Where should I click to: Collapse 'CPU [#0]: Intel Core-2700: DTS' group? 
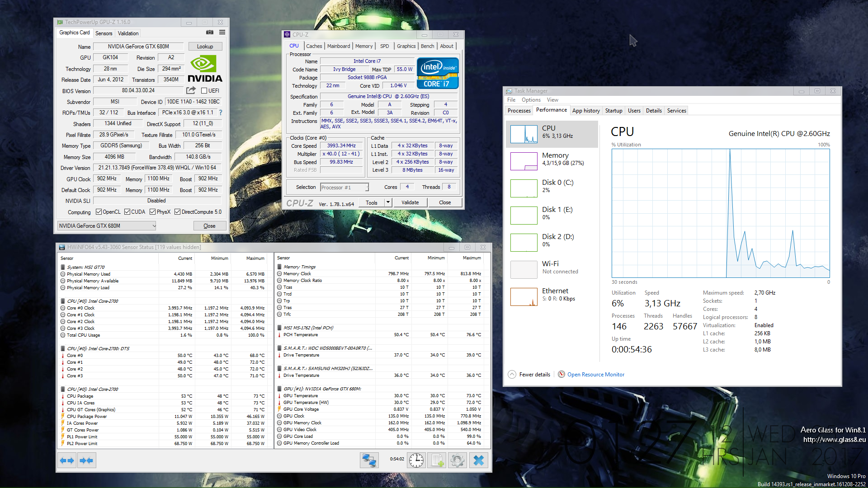click(63, 348)
